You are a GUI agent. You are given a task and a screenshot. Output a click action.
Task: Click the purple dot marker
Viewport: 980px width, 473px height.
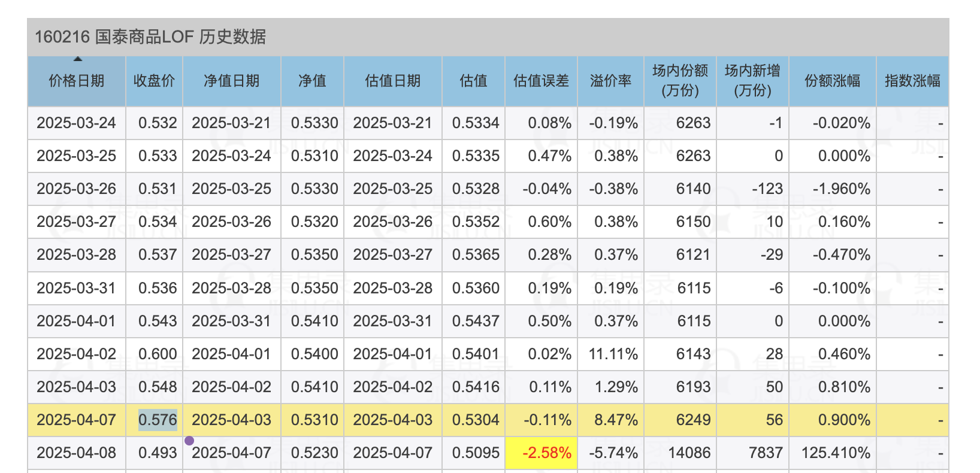click(189, 441)
